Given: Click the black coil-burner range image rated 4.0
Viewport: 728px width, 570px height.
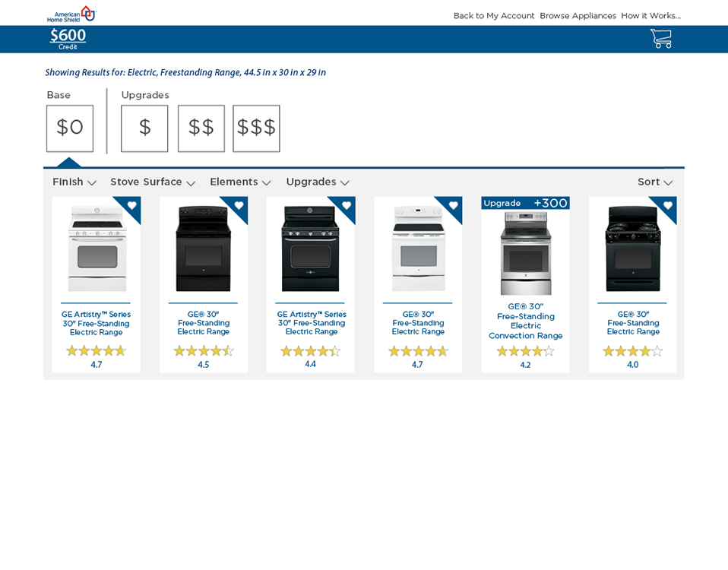Looking at the screenshot, I should tap(633, 249).
